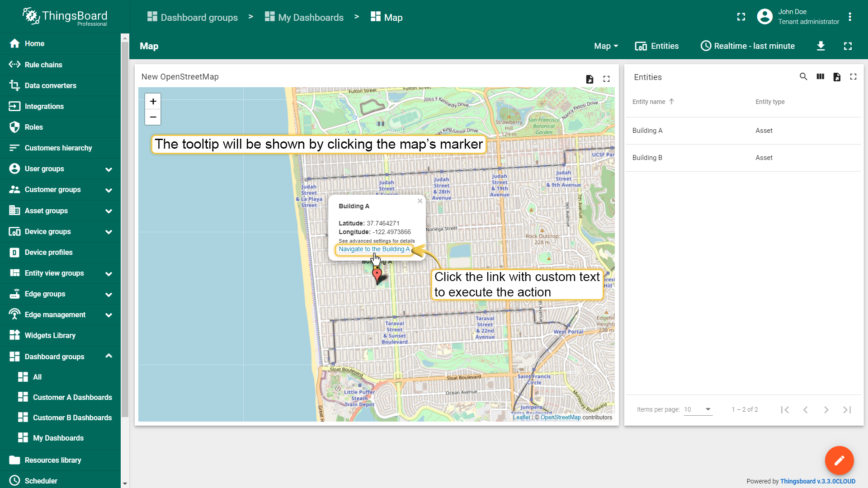Screen dimensions: 868x488
Task: Click OpenStreetMap attribution link
Action: pyautogui.click(x=561, y=418)
